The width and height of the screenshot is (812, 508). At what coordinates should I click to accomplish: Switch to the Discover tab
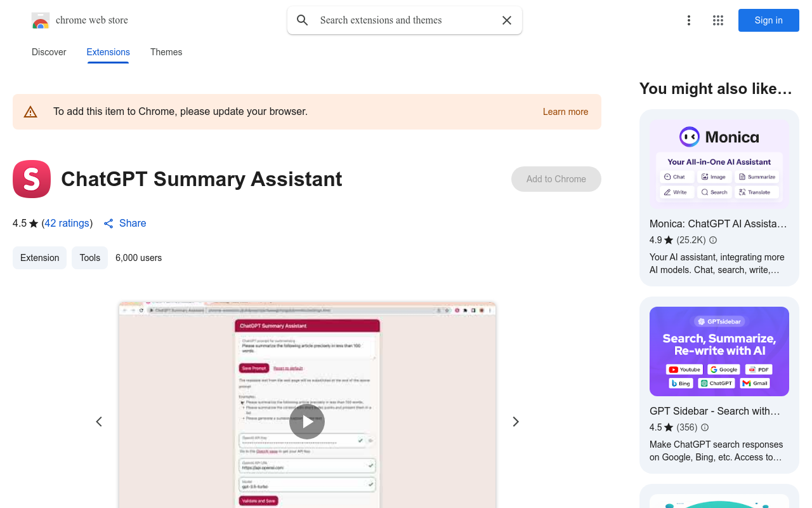click(49, 52)
